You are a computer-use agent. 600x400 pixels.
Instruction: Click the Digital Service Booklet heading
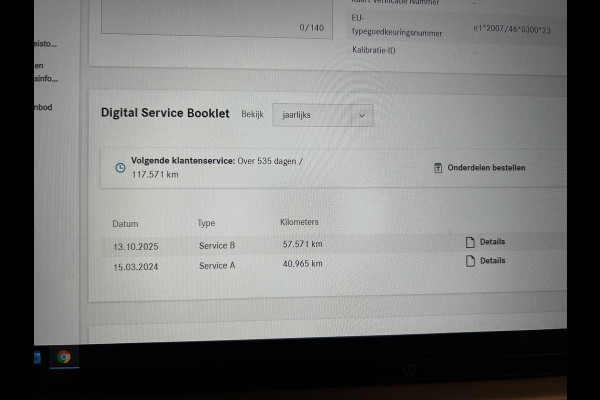click(x=165, y=113)
